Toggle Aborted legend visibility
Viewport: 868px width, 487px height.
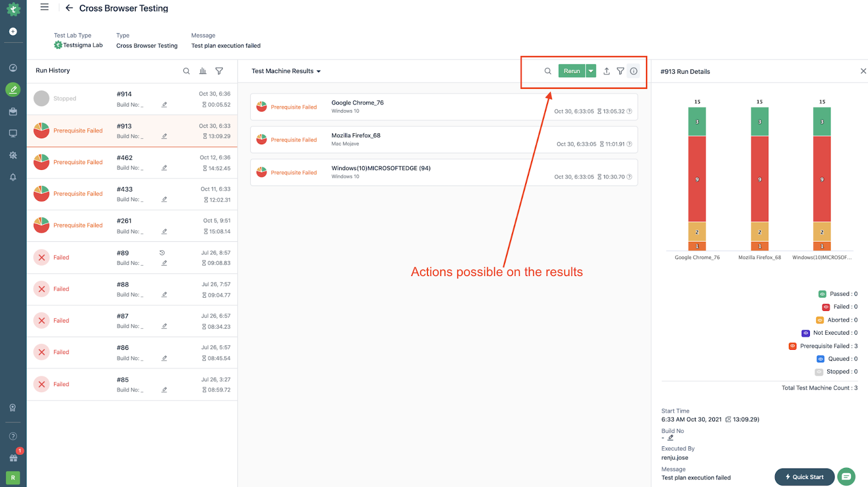point(820,320)
